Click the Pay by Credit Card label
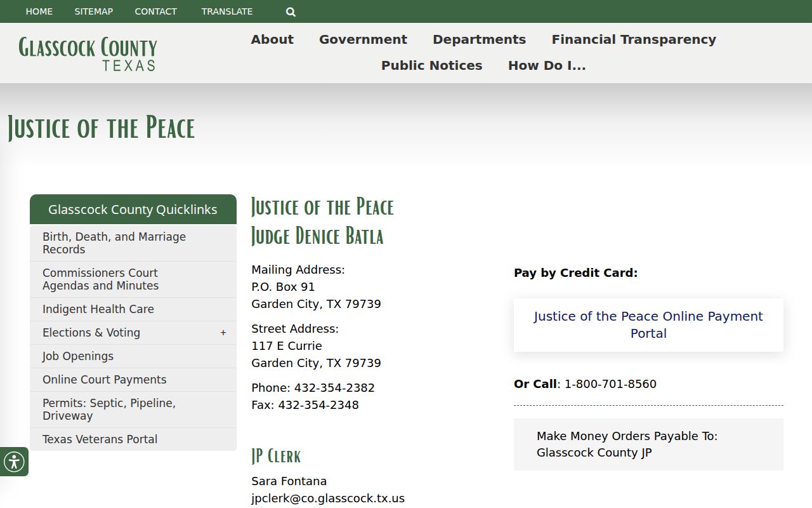The height and width of the screenshot is (508, 812). [x=576, y=273]
